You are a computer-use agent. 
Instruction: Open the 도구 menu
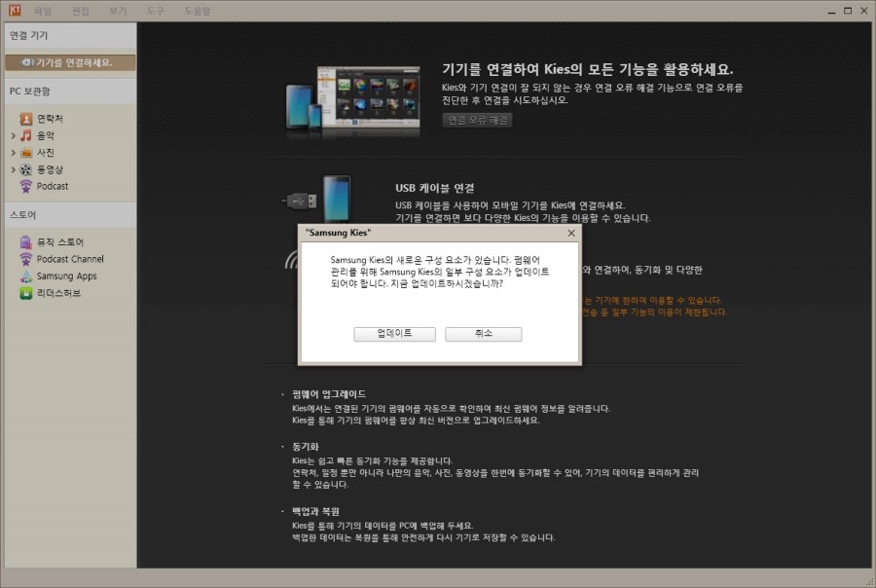pyautogui.click(x=156, y=11)
